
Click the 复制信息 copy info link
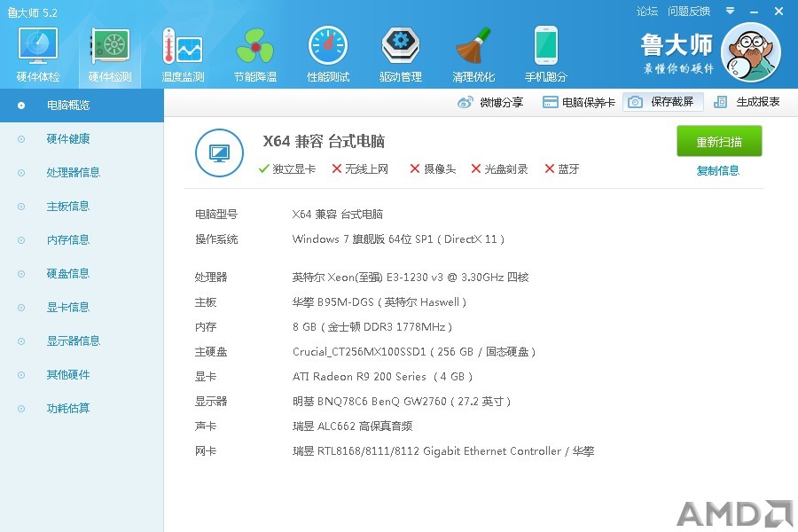[717, 170]
